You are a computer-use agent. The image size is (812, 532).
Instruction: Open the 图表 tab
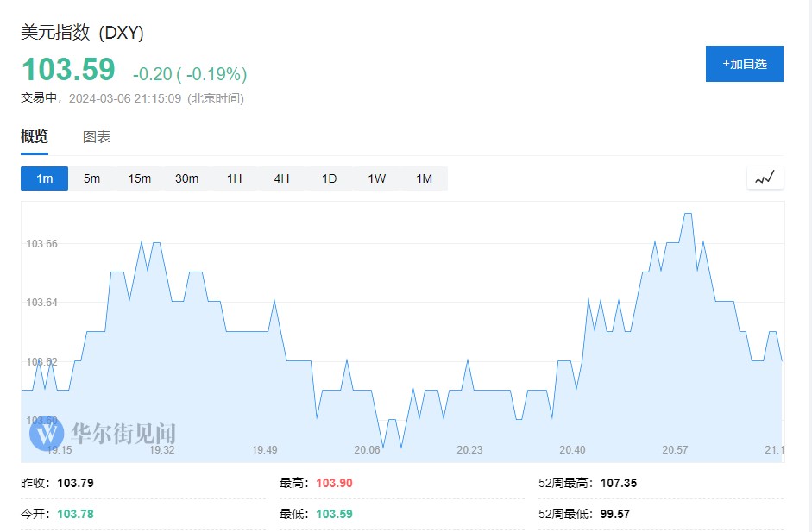(x=97, y=137)
